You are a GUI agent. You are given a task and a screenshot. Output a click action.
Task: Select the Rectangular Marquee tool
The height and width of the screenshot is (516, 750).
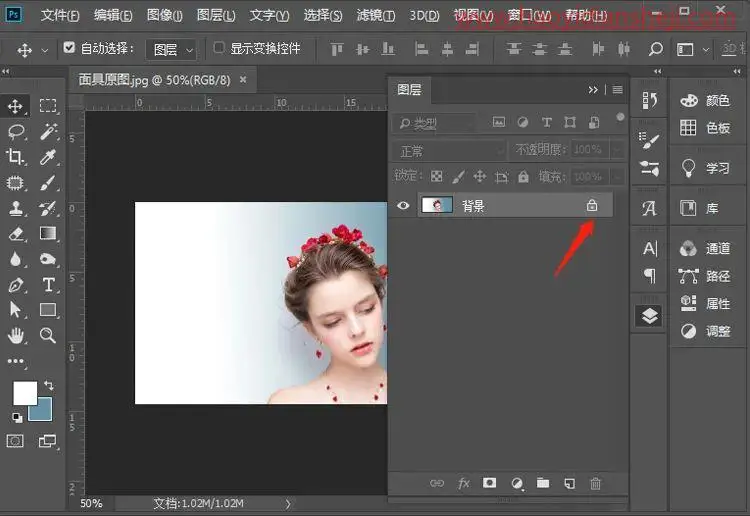point(48,105)
